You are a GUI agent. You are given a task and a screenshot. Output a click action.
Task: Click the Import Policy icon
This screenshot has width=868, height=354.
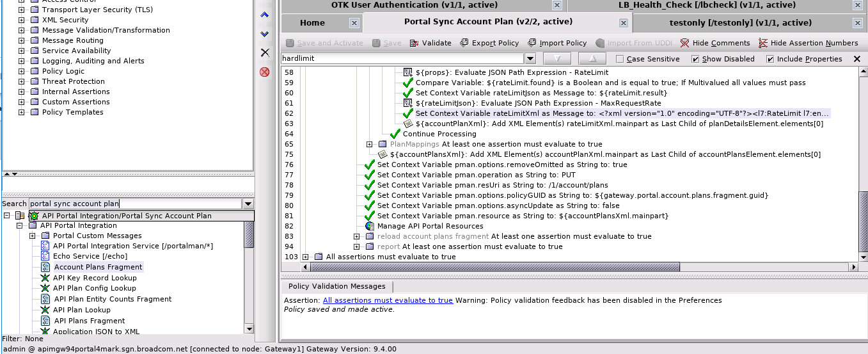(x=532, y=44)
